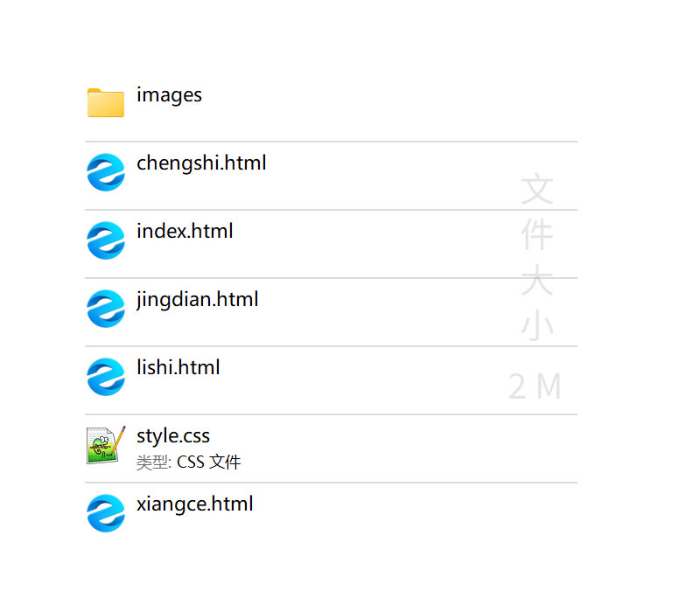Image resolution: width=700 pixels, height=612 pixels.
Task: Click the watermark character '文'
Action: click(537, 189)
